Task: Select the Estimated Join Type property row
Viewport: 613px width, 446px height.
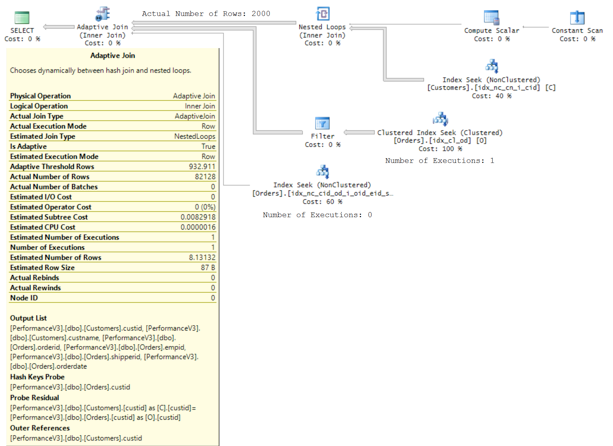Action: click(112, 136)
